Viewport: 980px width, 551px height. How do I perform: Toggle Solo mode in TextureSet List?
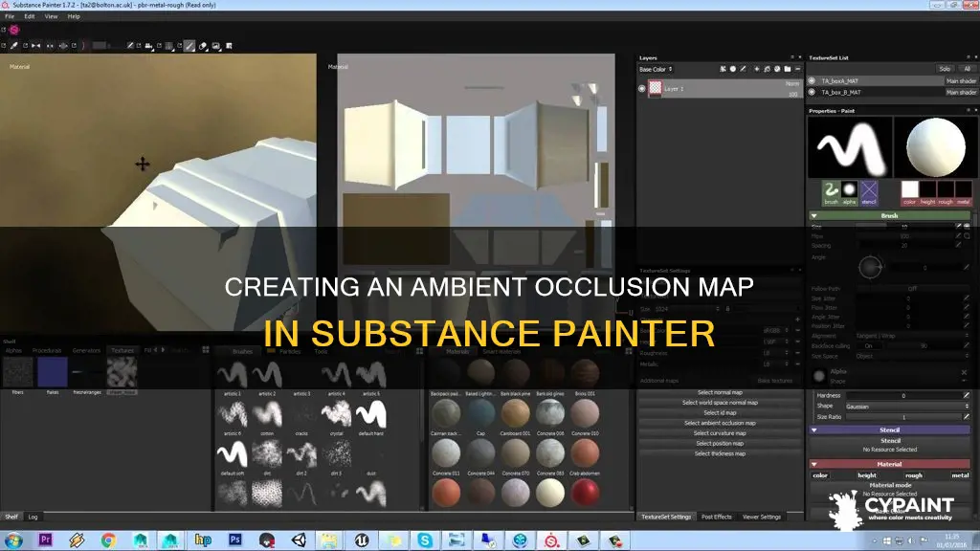[x=945, y=69]
